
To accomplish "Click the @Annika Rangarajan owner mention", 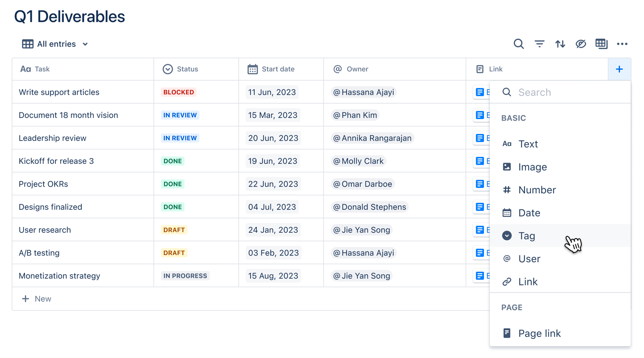I will pos(372,138).
